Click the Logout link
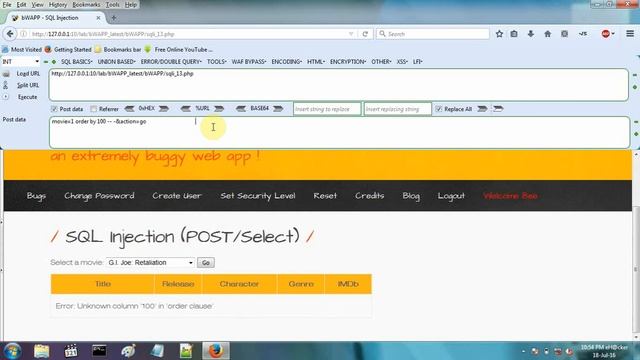The width and height of the screenshot is (640, 360). pyautogui.click(x=451, y=196)
